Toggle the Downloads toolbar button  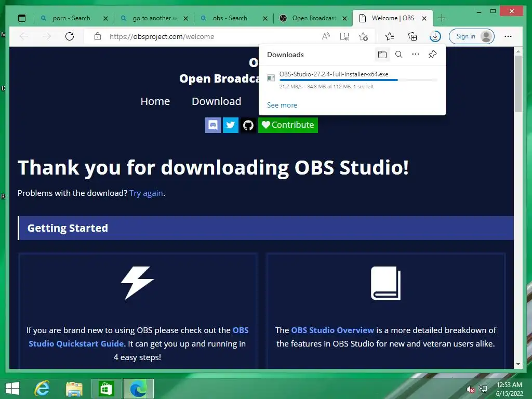click(435, 36)
